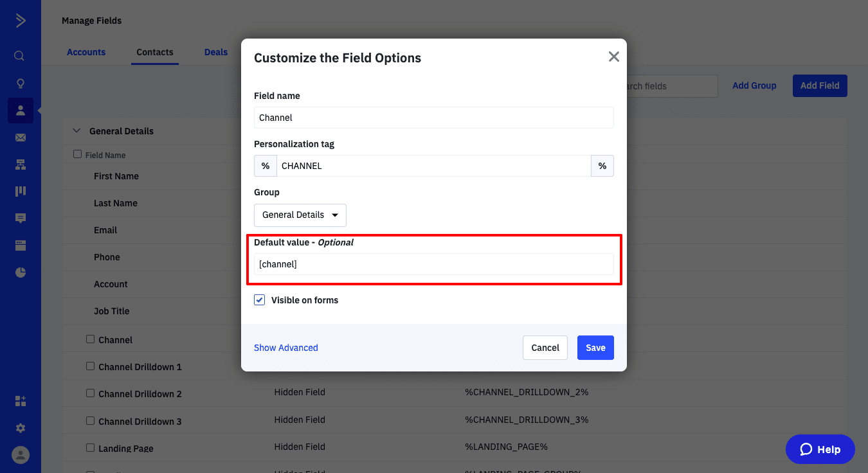Open the search icon in sidebar
The image size is (868, 473).
click(x=20, y=56)
